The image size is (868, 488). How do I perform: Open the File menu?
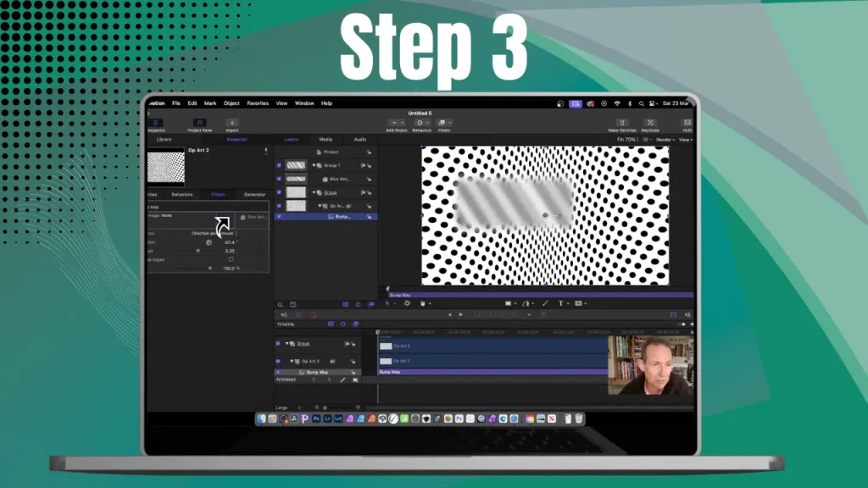176,103
